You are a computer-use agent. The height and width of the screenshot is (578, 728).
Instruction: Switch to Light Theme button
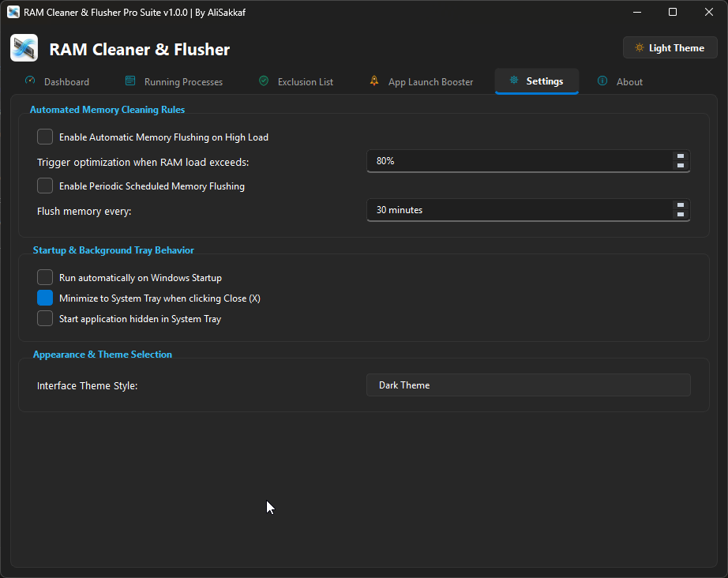point(670,48)
